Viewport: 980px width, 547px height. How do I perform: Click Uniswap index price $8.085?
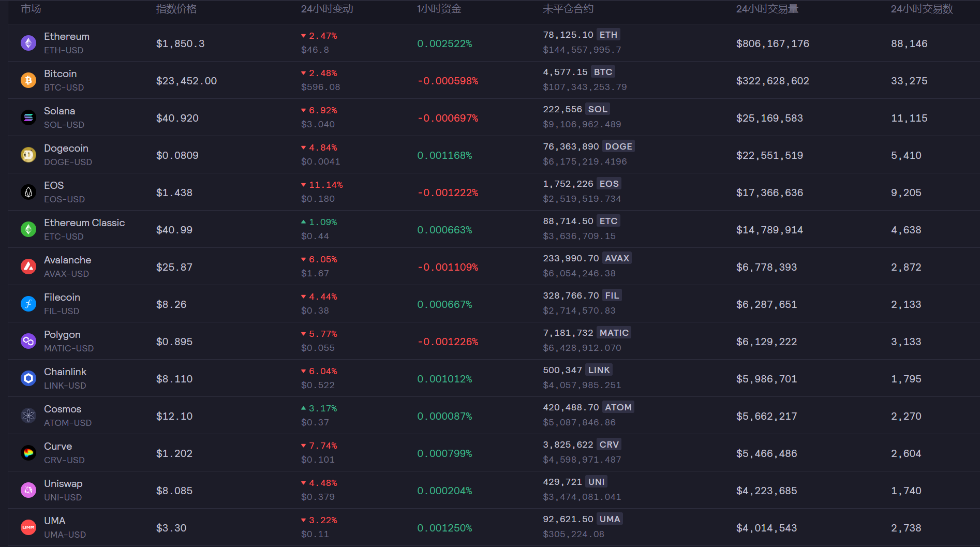point(174,491)
